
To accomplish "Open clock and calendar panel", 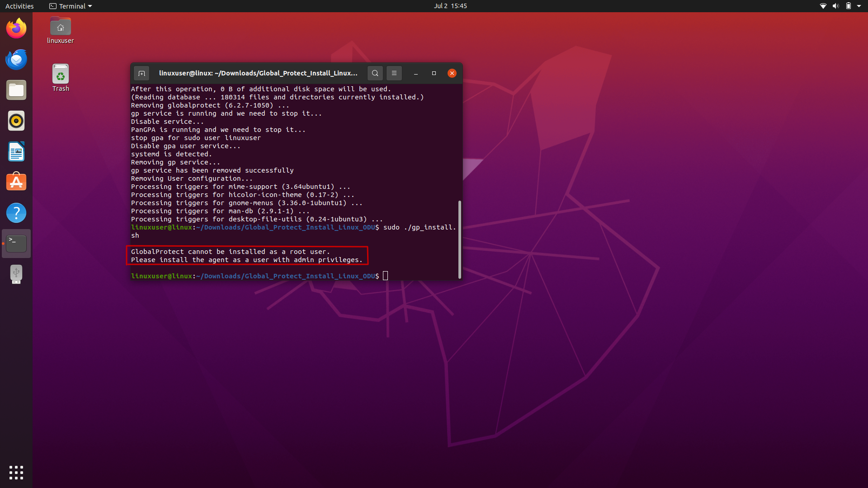I will pos(450,6).
